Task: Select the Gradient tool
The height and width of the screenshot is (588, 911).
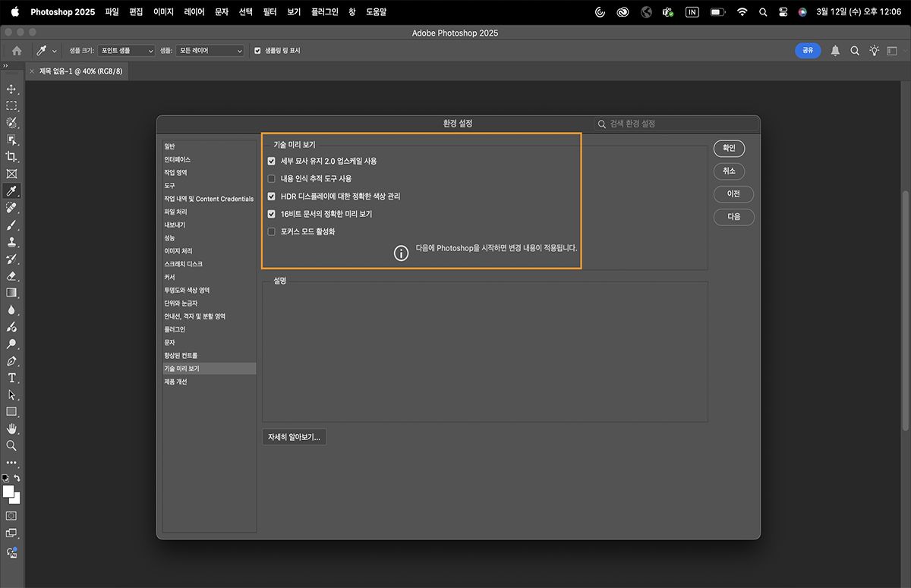Action: coord(11,293)
